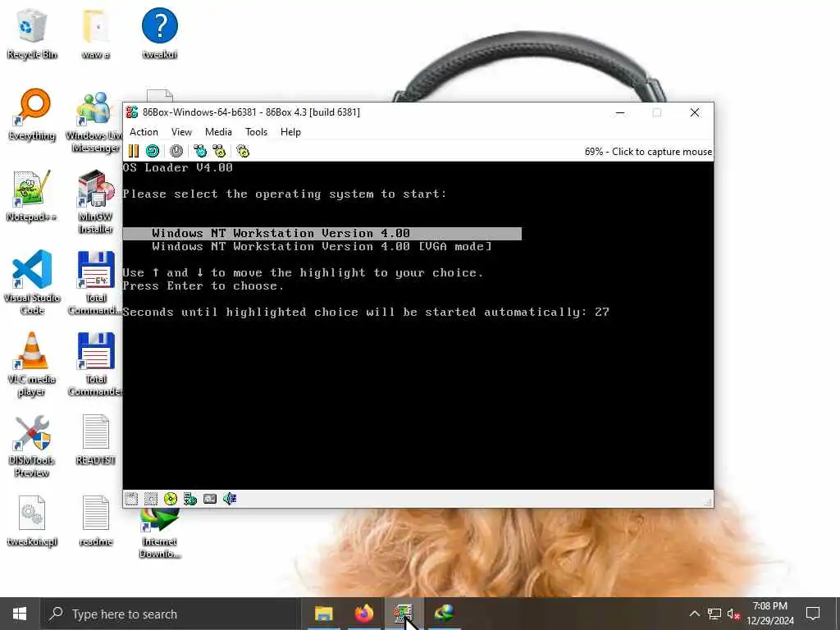Open the Help menu
840x630 pixels.
290,132
